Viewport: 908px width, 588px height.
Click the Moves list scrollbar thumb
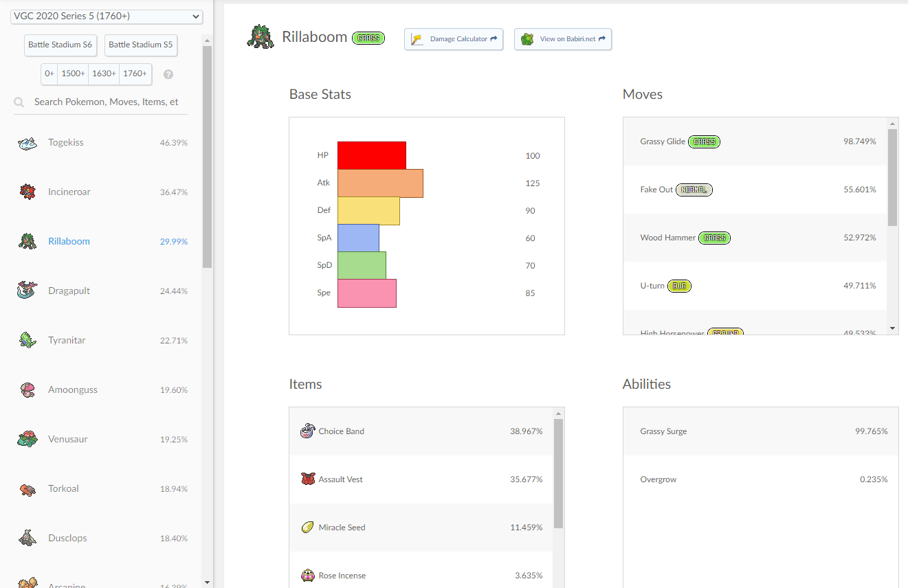pos(893,177)
